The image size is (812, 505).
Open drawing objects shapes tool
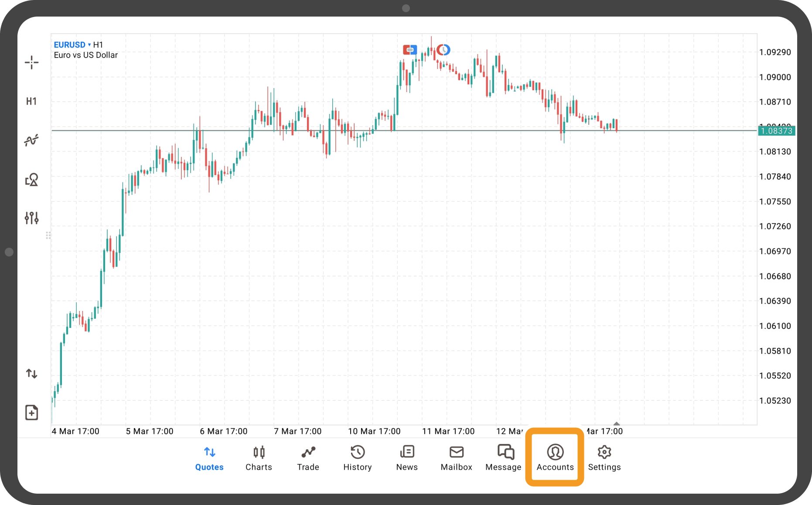click(x=31, y=179)
